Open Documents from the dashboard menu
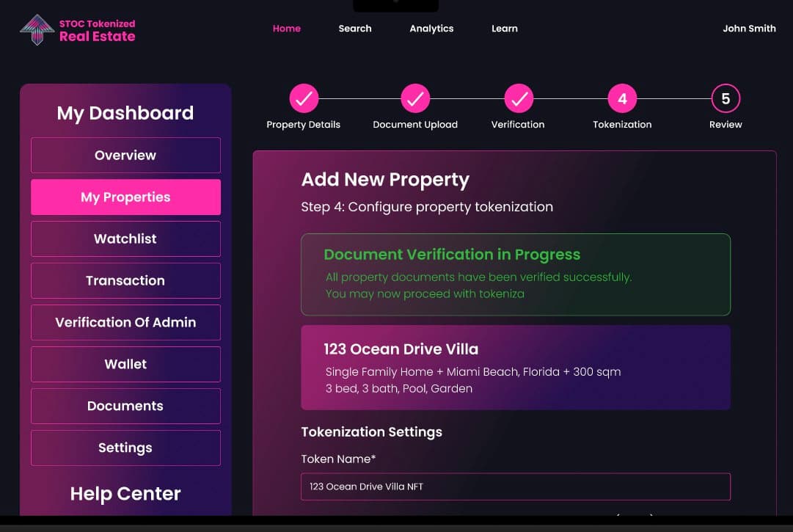The width and height of the screenshot is (793, 532). coord(125,407)
